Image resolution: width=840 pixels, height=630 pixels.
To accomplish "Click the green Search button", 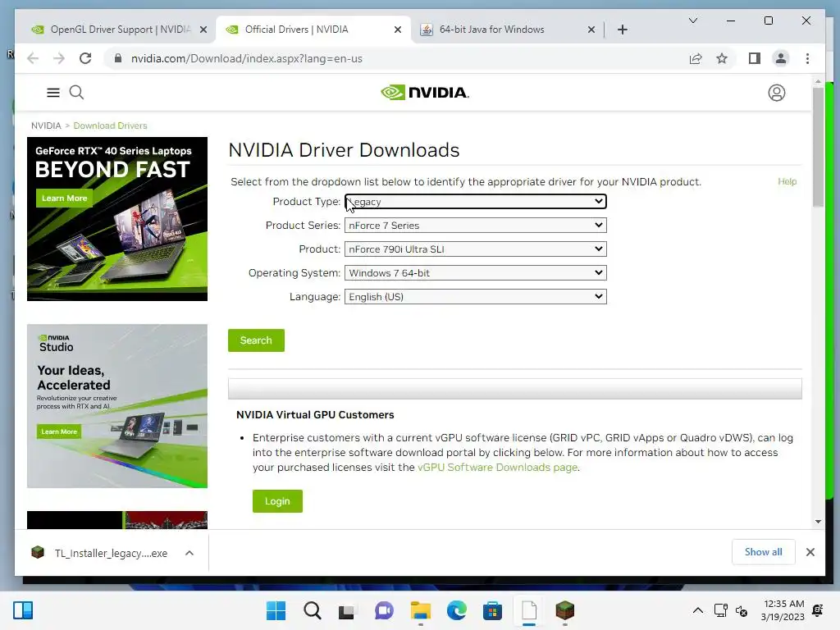I will point(256,340).
